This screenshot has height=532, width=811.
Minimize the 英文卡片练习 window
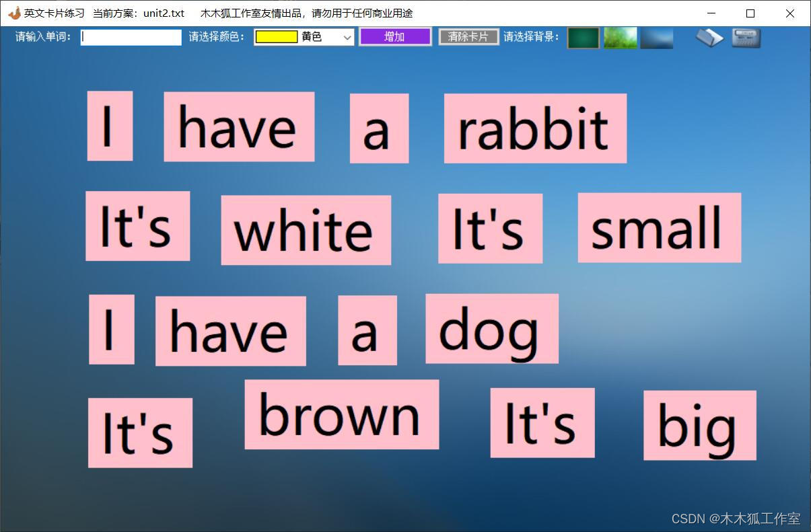point(711,13)
